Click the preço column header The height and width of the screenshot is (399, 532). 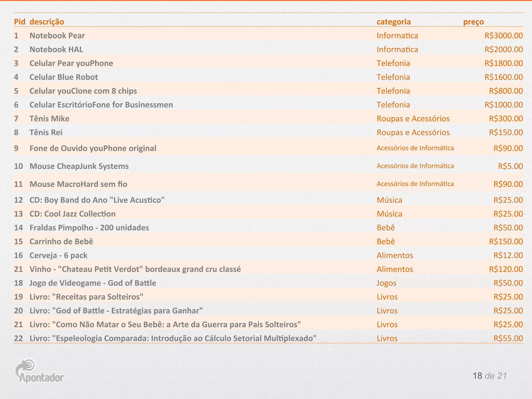point(473,22)
